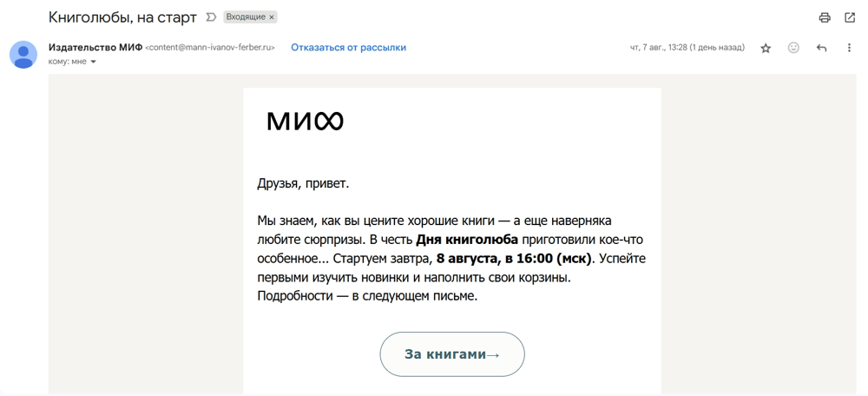Open the three-dot more options menu
Image resolution: width=868 pixels, height=396 pixels.
849,48
